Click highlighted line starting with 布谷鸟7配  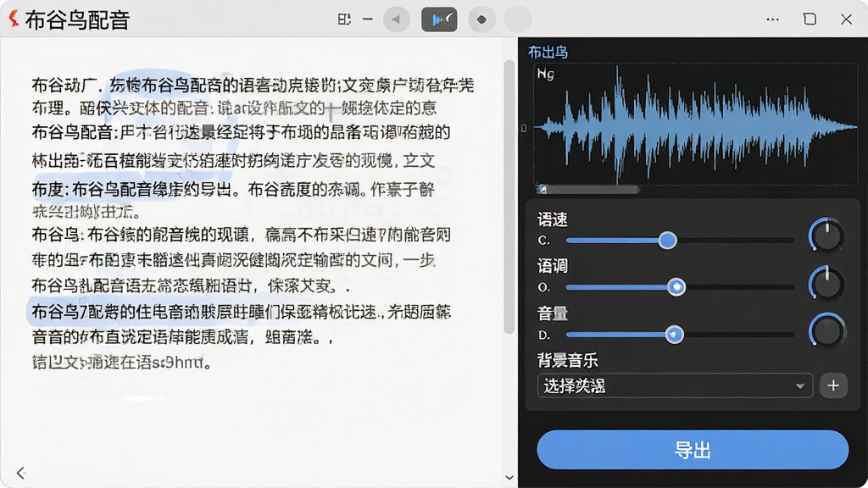[241, 312]
